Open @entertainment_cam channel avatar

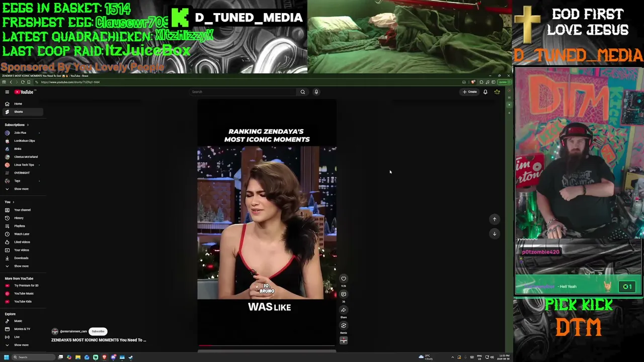55,332
